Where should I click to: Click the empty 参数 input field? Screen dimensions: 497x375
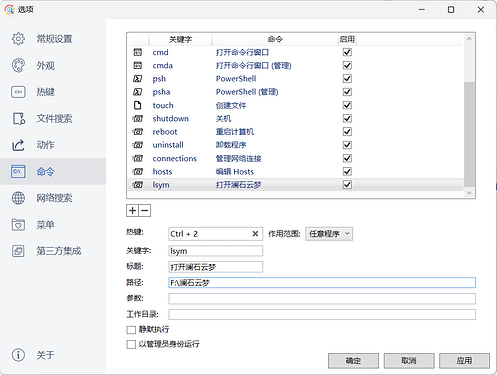pyautogui.click(x=322, y=299)
